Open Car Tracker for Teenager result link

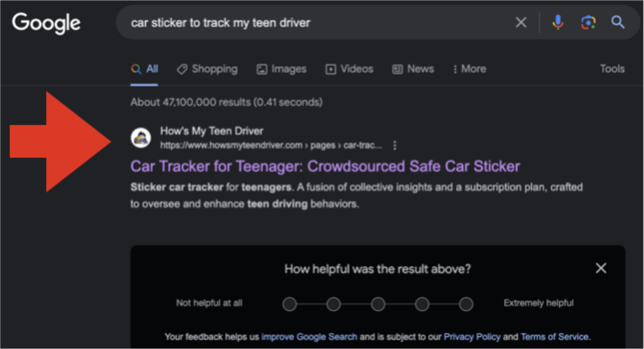click(325, 166)
